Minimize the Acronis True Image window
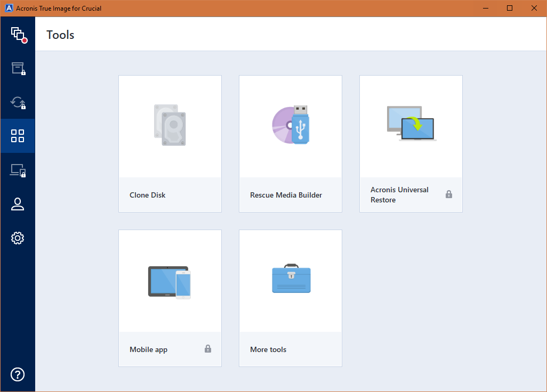547x392 pixels. (x=486, y=8)
